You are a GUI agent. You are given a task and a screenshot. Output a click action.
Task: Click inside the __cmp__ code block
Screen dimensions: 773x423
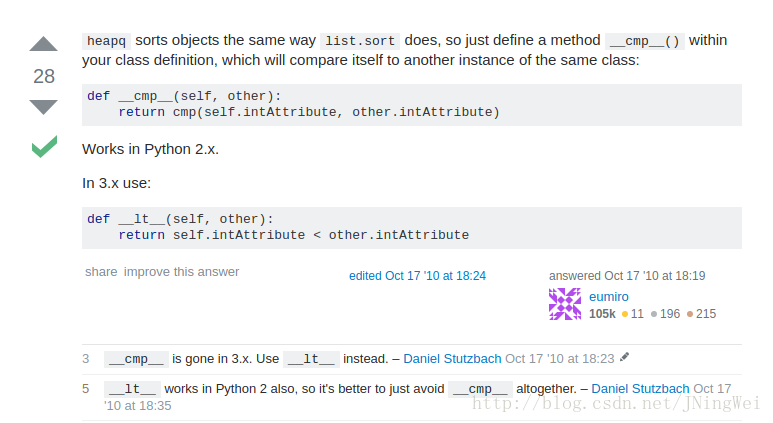pos(412,105)
